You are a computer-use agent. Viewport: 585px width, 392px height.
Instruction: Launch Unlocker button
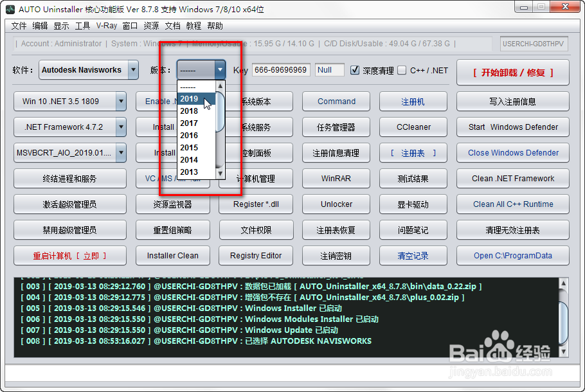336,204
